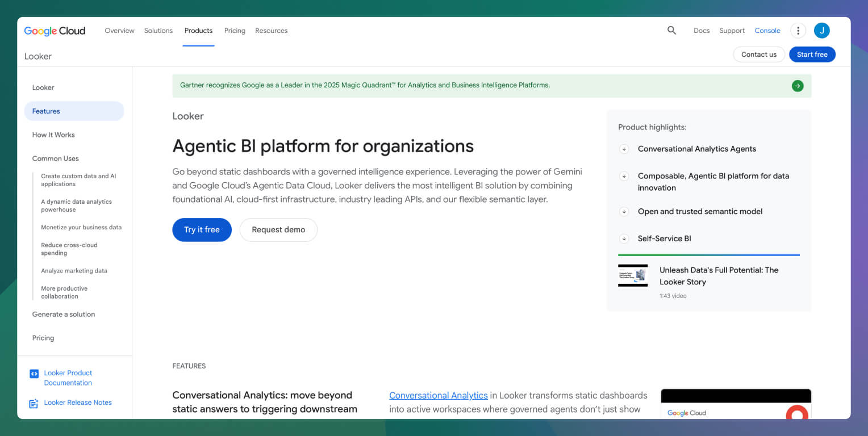This screenshot has width=868, height=436.
Task: Expand the Self-Service BI arrow icon
Action: click(x=624, y=238)
